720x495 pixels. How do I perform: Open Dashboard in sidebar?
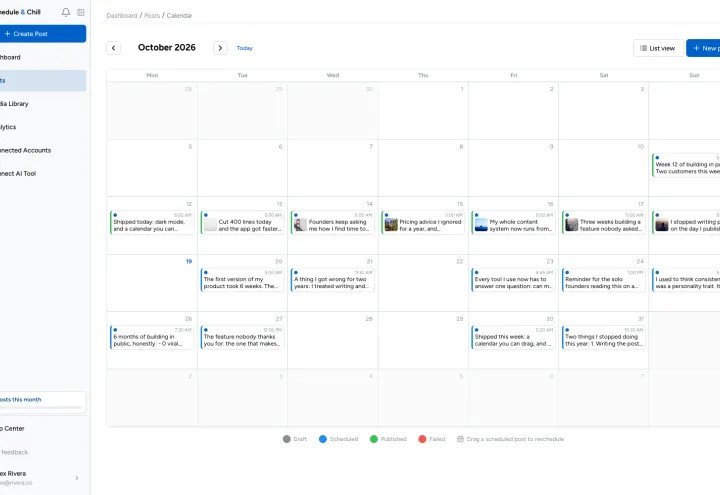point(42,57)
